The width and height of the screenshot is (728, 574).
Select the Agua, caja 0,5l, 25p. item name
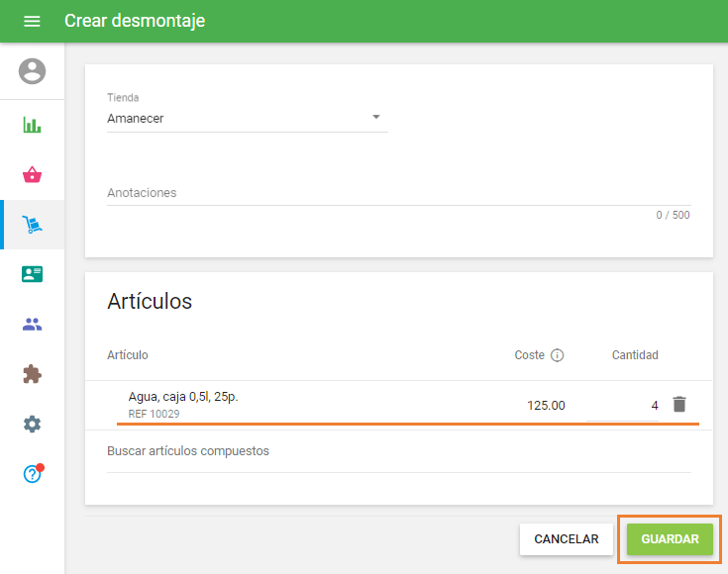click(x=183, y=397)
